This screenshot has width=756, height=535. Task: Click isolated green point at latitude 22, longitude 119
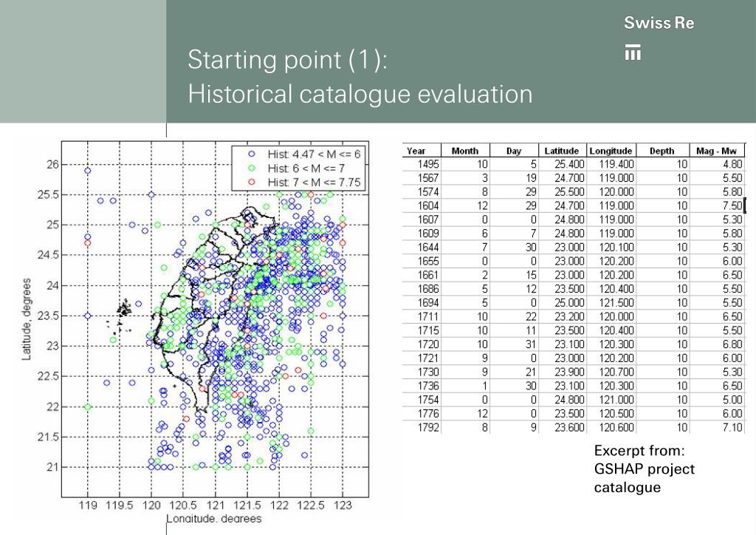87,407
